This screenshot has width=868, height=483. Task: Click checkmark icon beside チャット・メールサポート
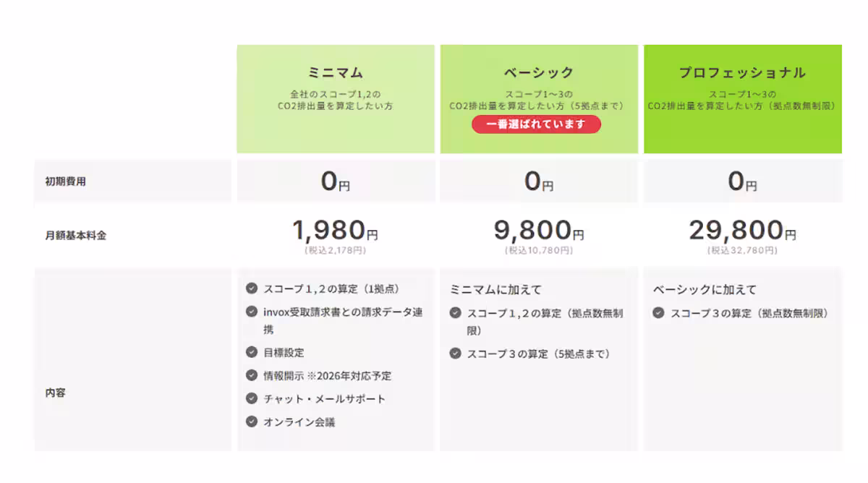(x=252, y=398)
